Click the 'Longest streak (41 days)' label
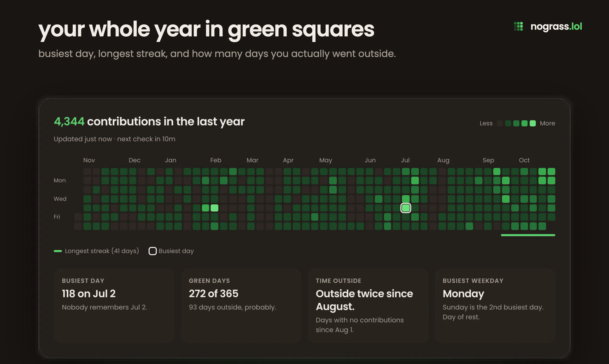This screenshot has height=364, width=609. tap(102, 251)
